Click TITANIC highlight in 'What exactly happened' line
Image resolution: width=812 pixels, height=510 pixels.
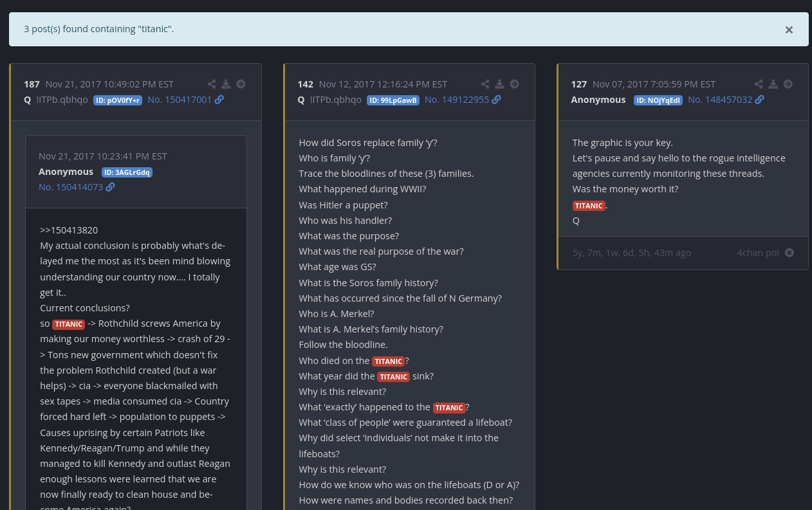(x=449, y=408)
